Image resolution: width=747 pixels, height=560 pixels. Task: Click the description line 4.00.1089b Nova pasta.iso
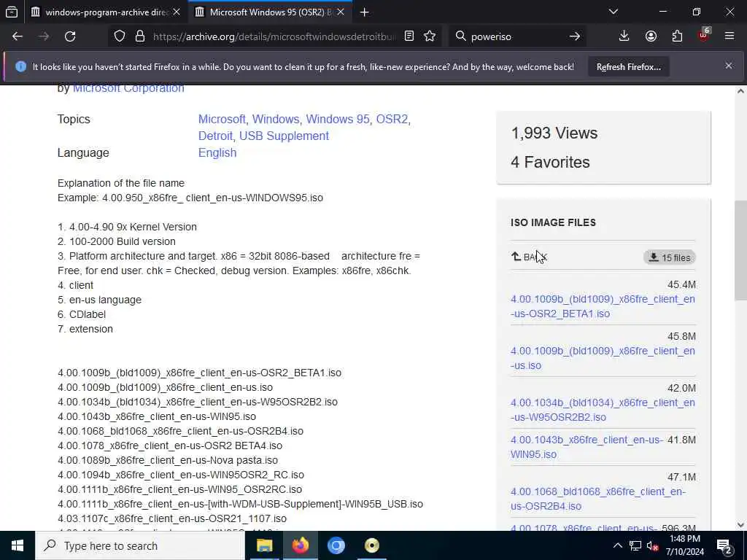168,461
